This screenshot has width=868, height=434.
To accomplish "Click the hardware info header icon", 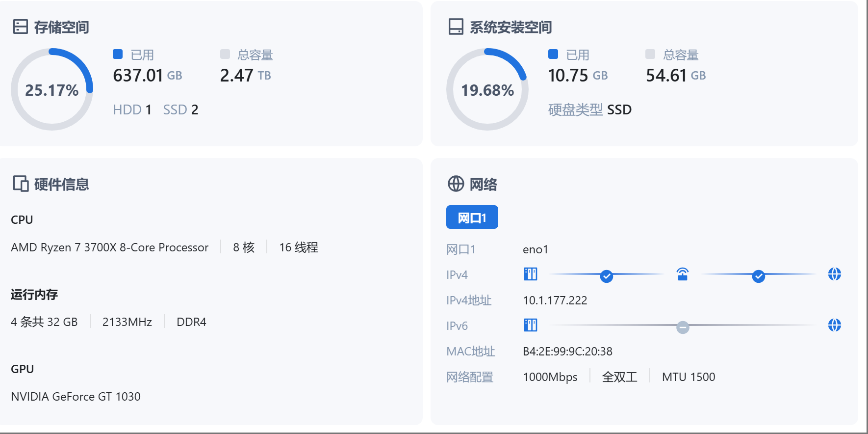I will coord(21,184).
